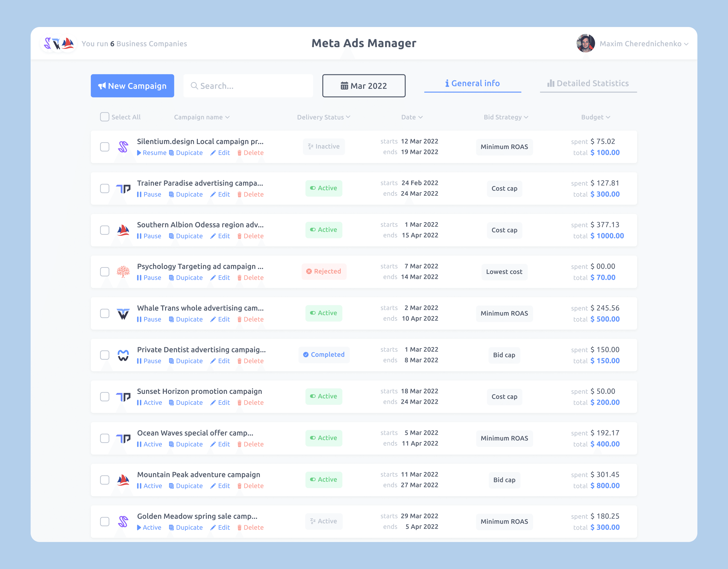This screenshot has width=728, height=569.
Task: Click the Private Dentist tooth logo icon
Action: click(x=123, y=355)
